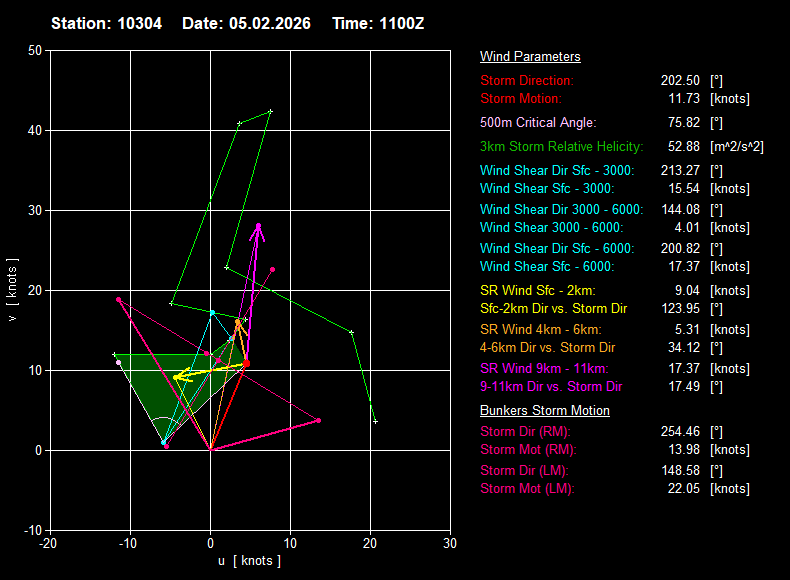Click the Wind Shear Dir Sfc - 3000 label
The image size is (790, 580).
(557, 171)
